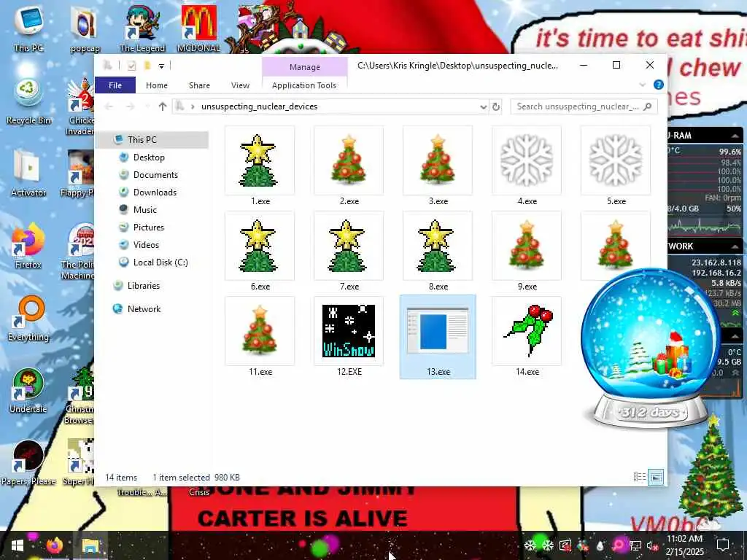Switch to details view layout
Image resolution: width=747 pixels, height=560 pixels.
(639, 477)
